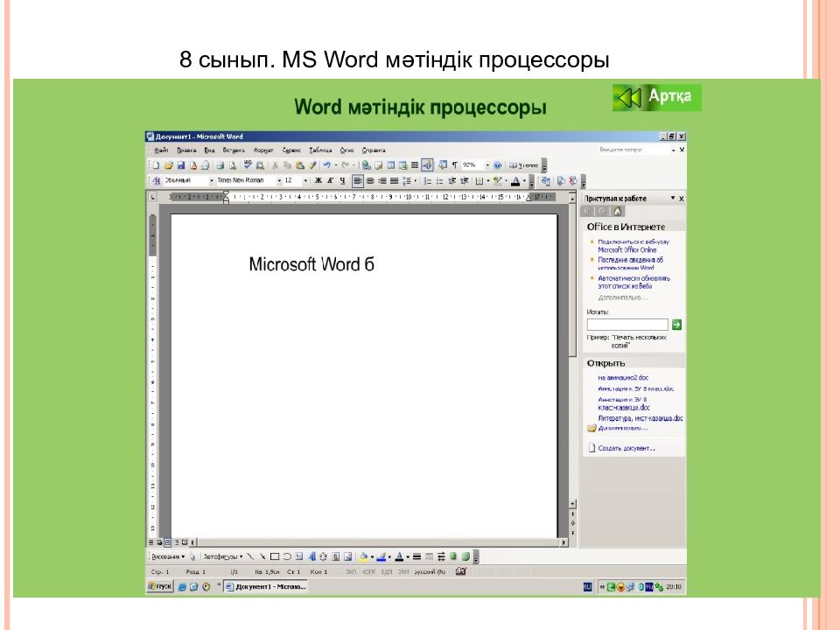
Task: Toggle ЗАП macro recording indicator in status bar
Action: [351, 572]
